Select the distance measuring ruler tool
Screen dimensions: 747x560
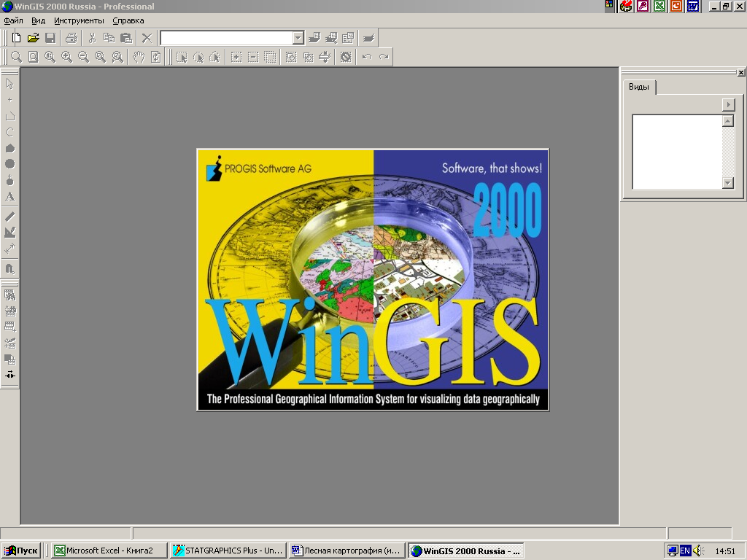(9, 216)
